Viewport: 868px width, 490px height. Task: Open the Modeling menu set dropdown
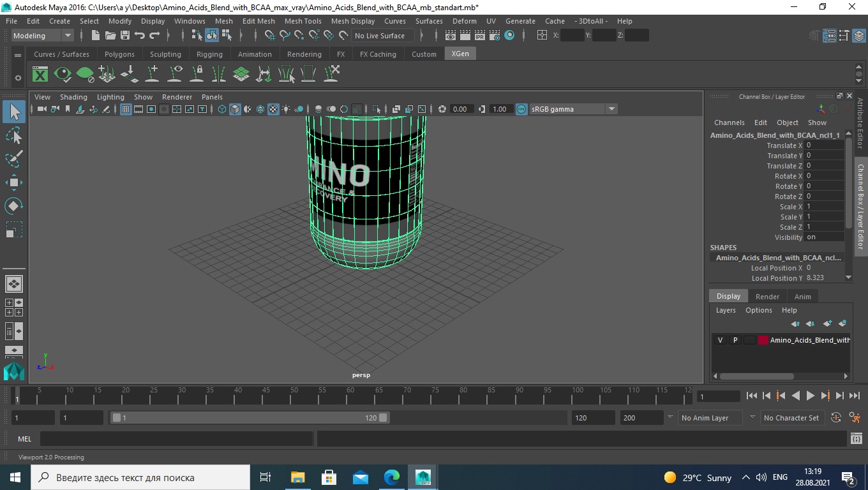point(42,35)
